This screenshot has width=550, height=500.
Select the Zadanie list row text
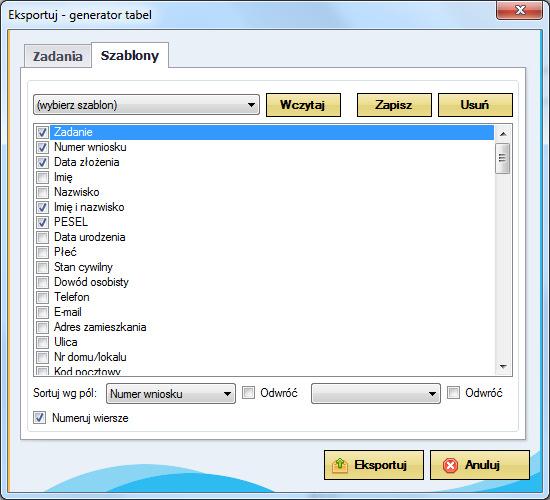click(x=73, y=132)
